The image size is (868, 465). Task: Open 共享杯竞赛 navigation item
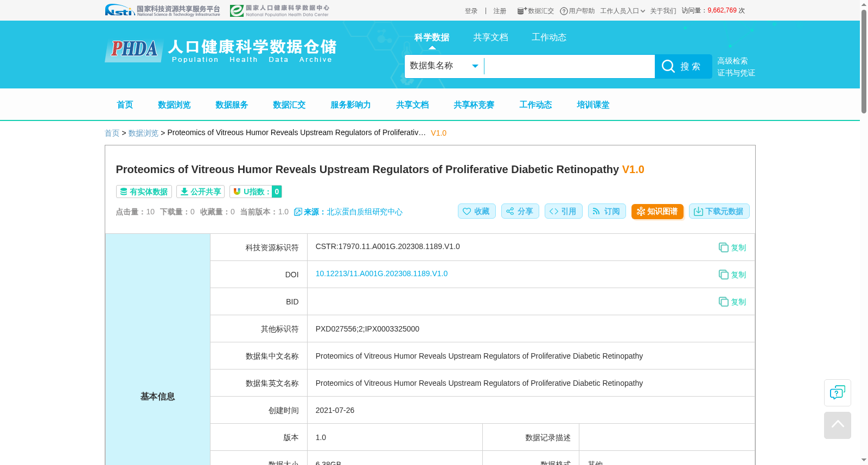[474, 105]
